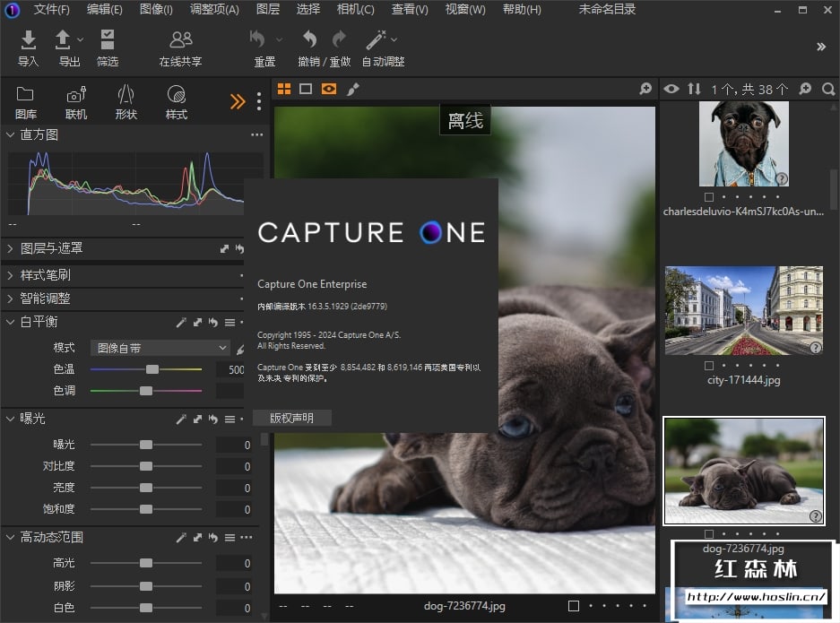The image size is (840, 623).
Task: Click the Auto Adjust (自动调整) magic wand icon
Action: 377,40
